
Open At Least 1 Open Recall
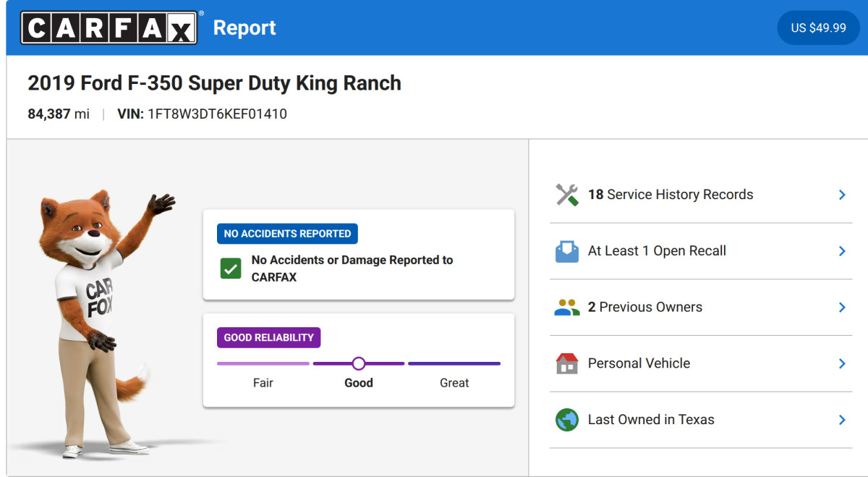(701, 251)
